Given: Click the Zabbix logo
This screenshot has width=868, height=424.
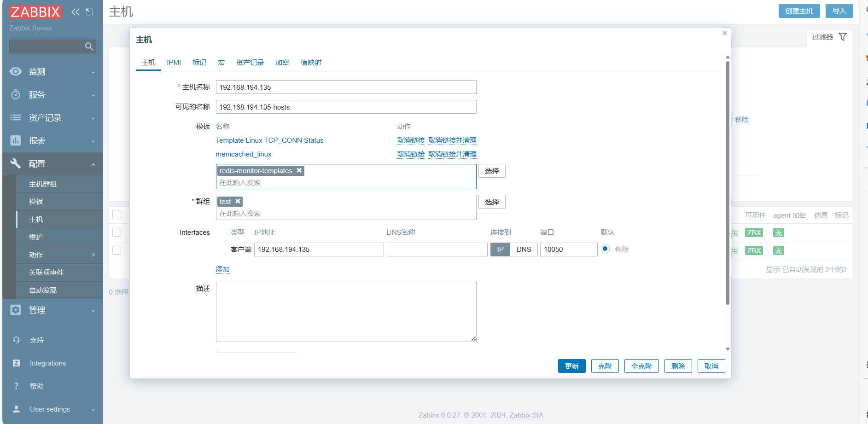Looking at the screenshot, I should [35, 12].
